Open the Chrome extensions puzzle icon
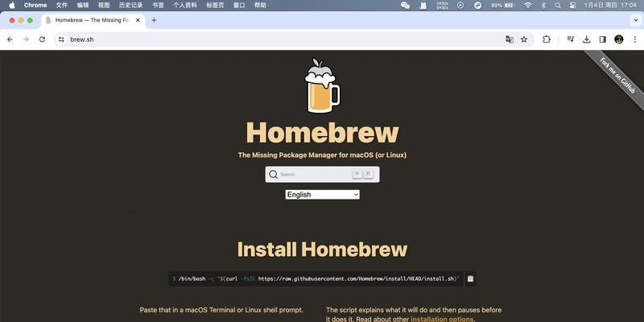Image resolution: width=644 pixels, height=322 pixels. pos(547,39)
